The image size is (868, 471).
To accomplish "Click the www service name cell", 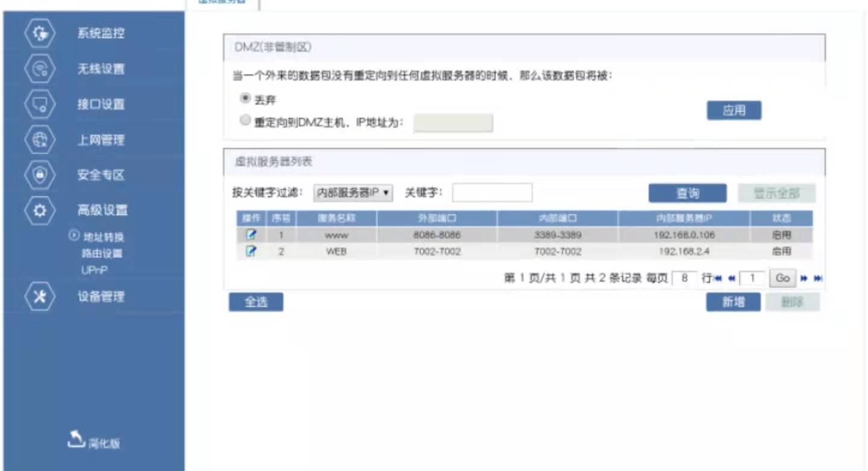I will (336, 235).
